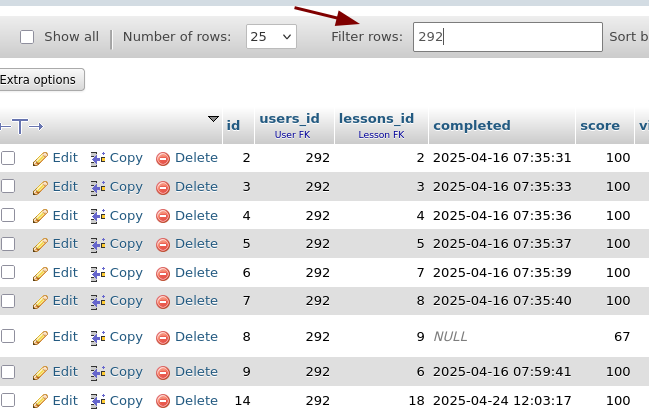The width and height of the screenshot is (649, 420).
Task: Click the Delete link for row id 6
Action: coord(196,273)
